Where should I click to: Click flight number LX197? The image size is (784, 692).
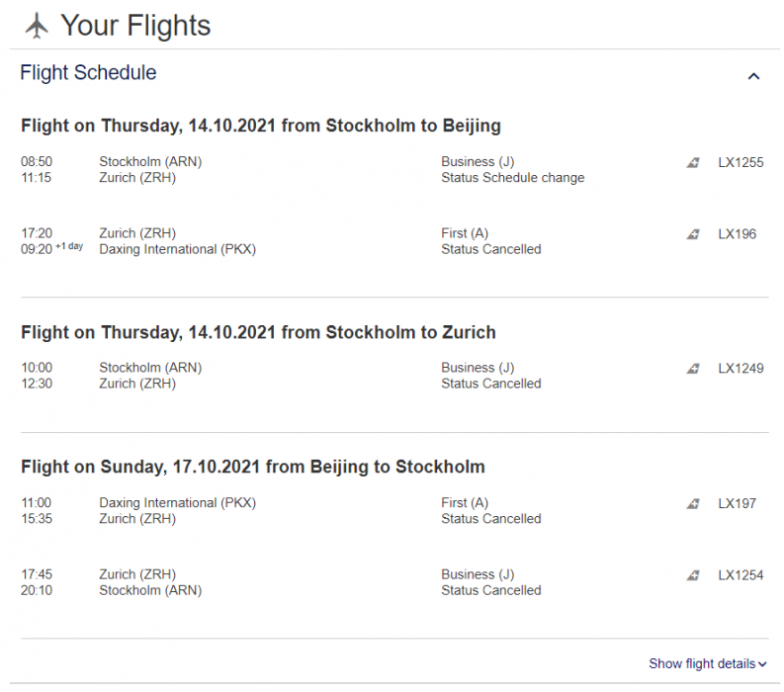tap(737, 503)
